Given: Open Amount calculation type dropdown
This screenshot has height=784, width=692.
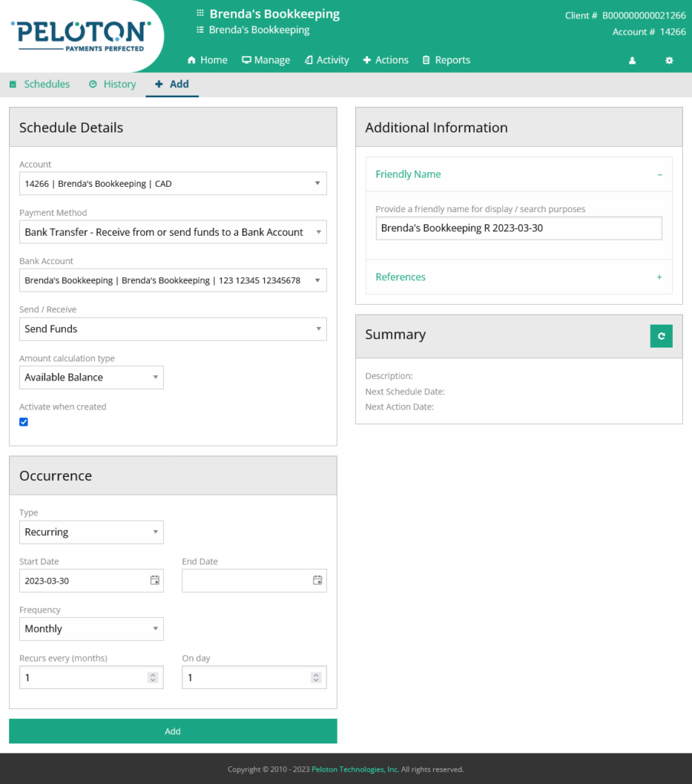Looking at the screenshot, I should point(92,377).
